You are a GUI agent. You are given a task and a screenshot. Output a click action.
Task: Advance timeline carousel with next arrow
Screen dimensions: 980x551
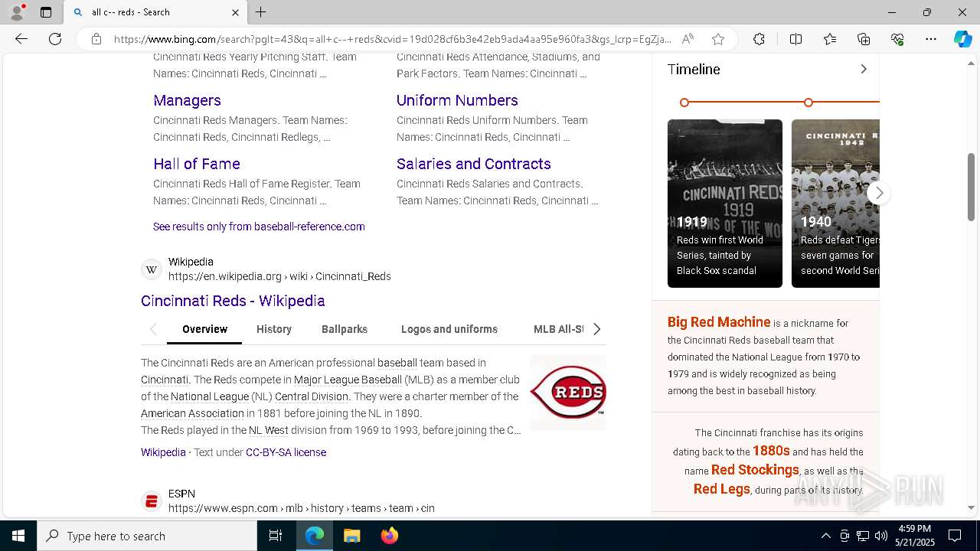click(879, 193)
